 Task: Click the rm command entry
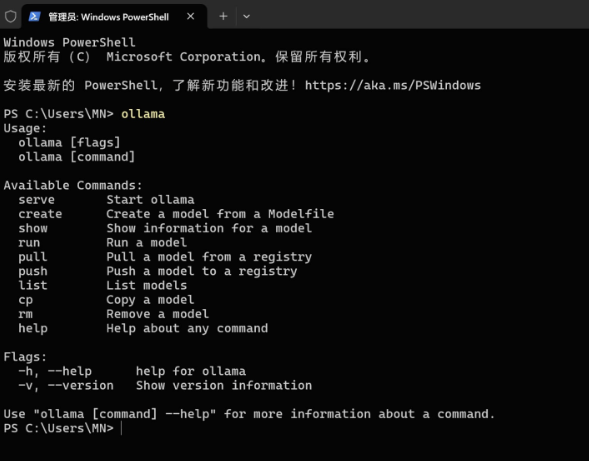[x=26, y=314]
